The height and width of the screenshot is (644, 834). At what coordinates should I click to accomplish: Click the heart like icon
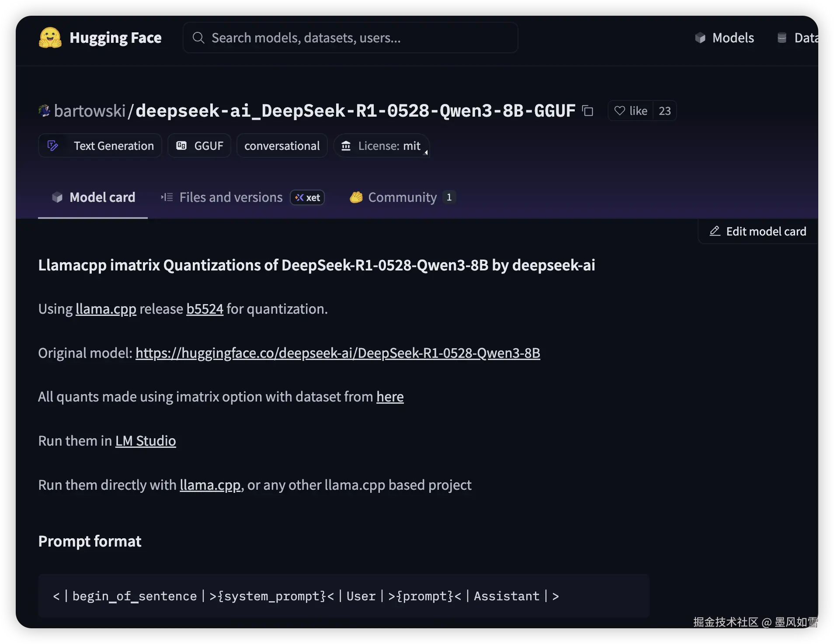(x=619, y=111)
